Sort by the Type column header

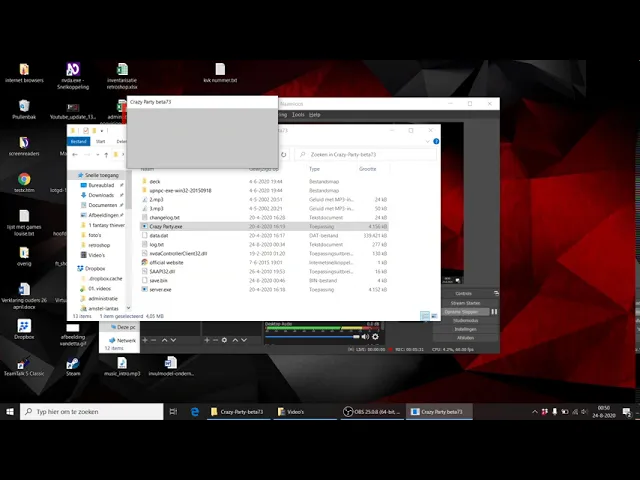tap(314, 169)
